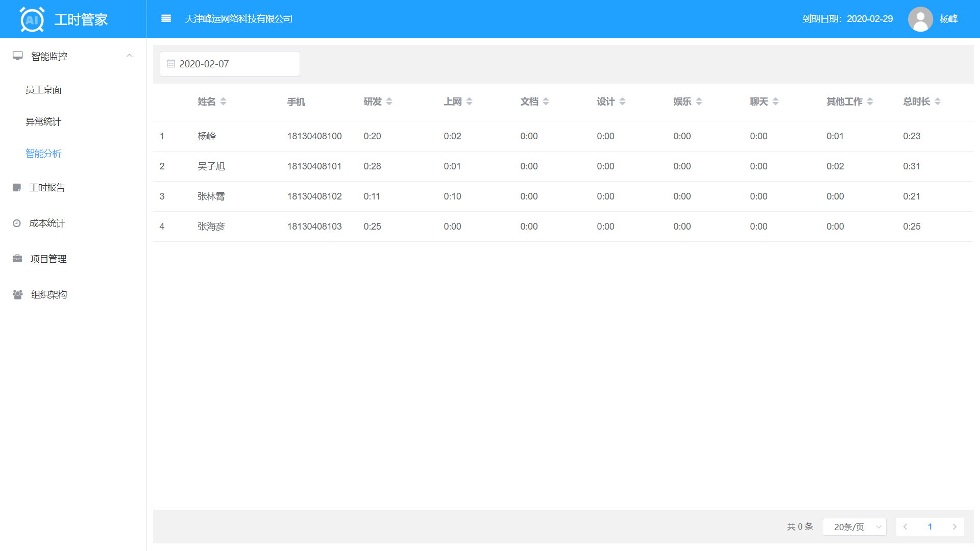The width and height of the screenshot is (980, 551).
Task: Collapse the 智能监控 submenu chevron
Action: tap(130, 56)
